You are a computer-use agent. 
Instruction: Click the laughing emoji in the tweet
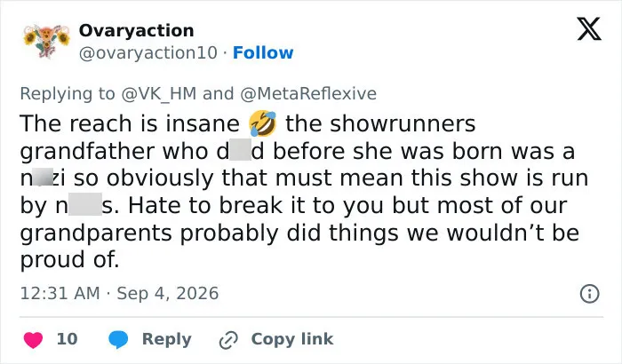(262, 123)
